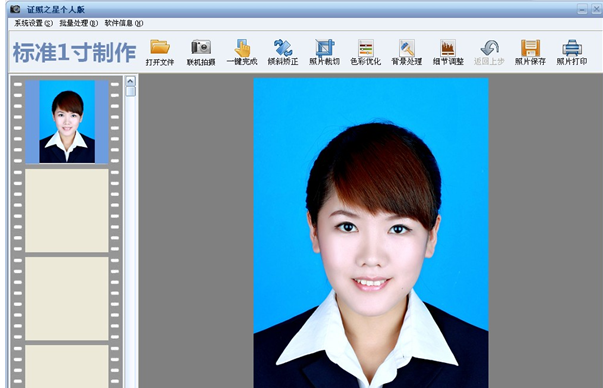Viewport: 603px width, 388px height.
Task: Click the filmstrip scrollbar up arrow
Action: (x=130, y=81)
